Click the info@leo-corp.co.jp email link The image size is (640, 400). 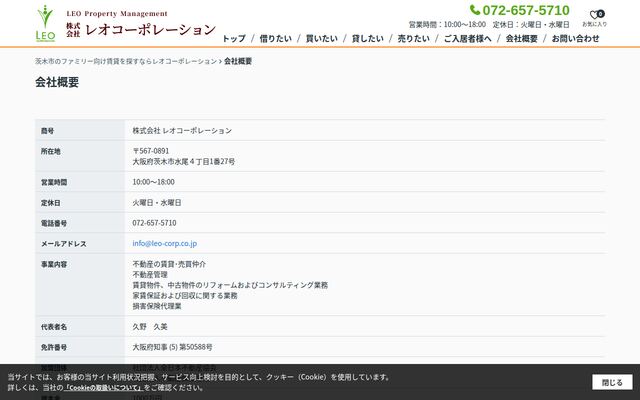[x=164, y=243]
